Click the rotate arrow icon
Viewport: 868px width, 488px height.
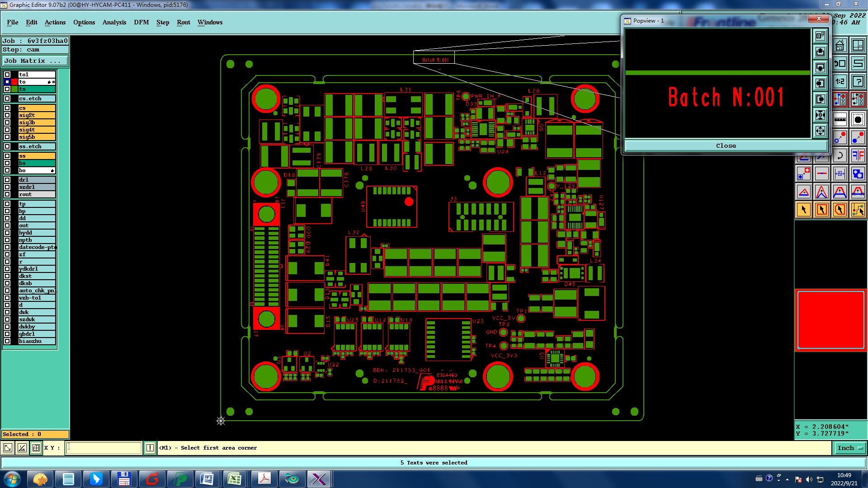tap(840, 156)
